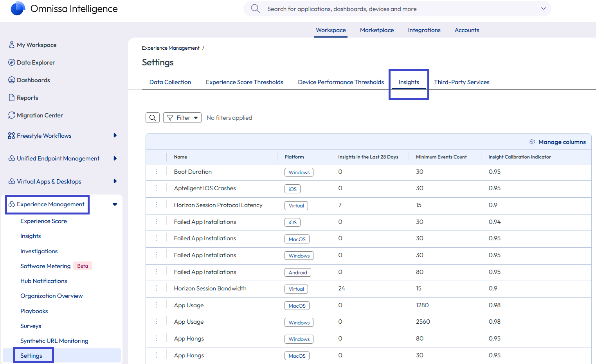
Task: Open row menu for Boot Duration
Action: point(157,171)
